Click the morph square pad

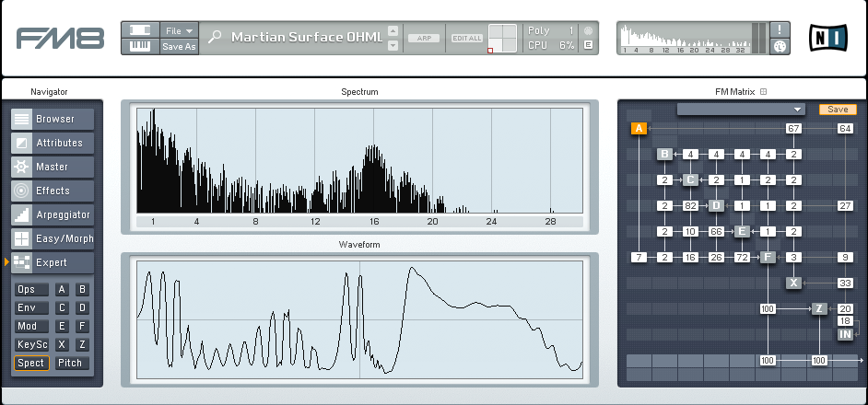(x=502, y=38)
